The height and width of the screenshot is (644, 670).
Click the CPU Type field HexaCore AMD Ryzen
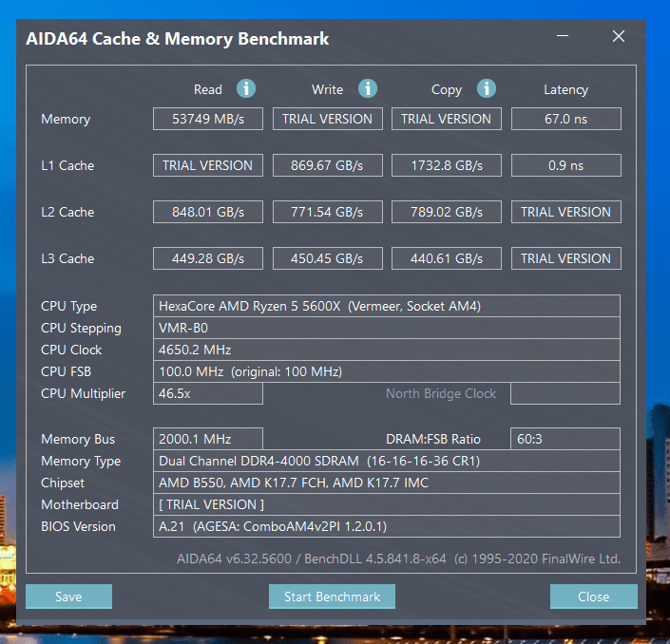point(387,306)
